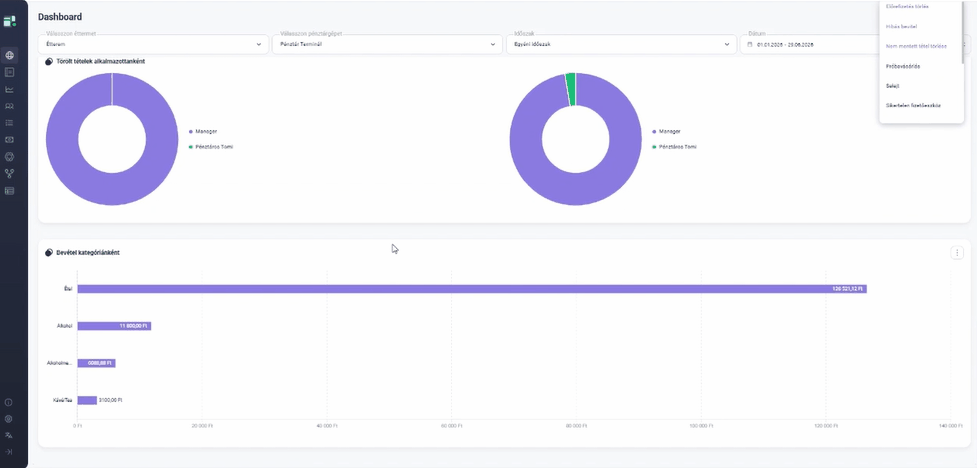The height and width of the screenshot is (468, 977).
Task: Open the cash money sidebar icon
Action: pyautogui.click(x=9, y=140)
